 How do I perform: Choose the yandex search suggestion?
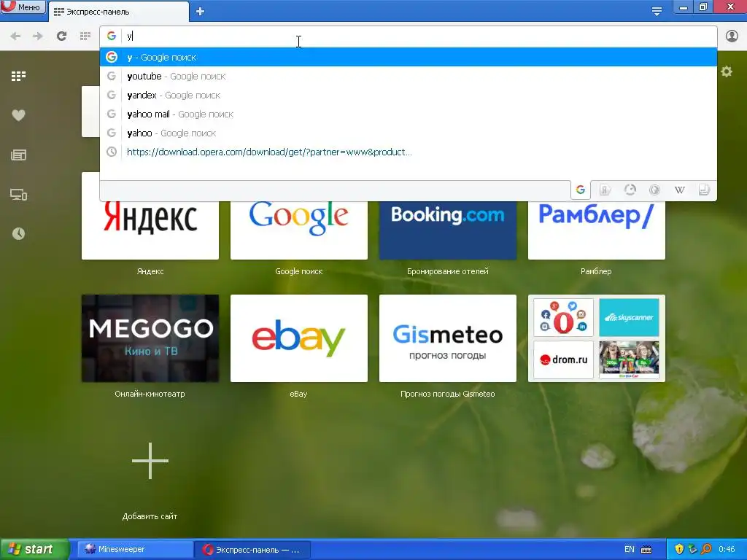409,96
